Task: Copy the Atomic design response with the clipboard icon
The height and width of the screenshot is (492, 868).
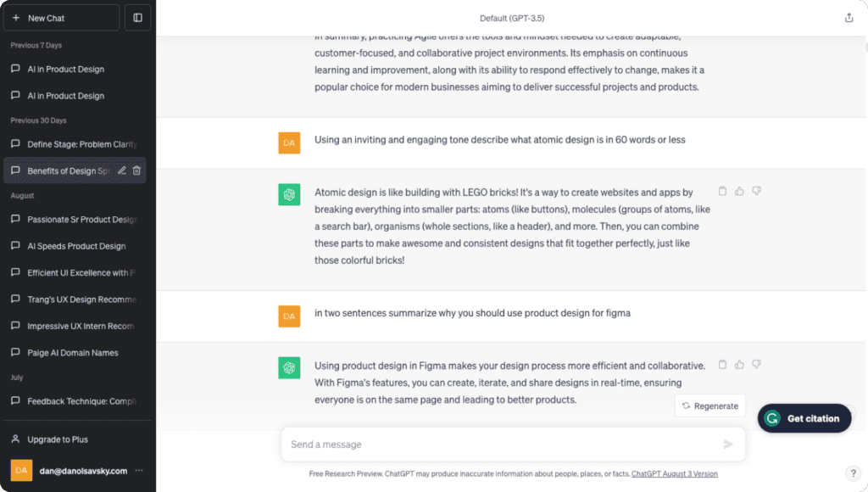Action: click(722, 192)
